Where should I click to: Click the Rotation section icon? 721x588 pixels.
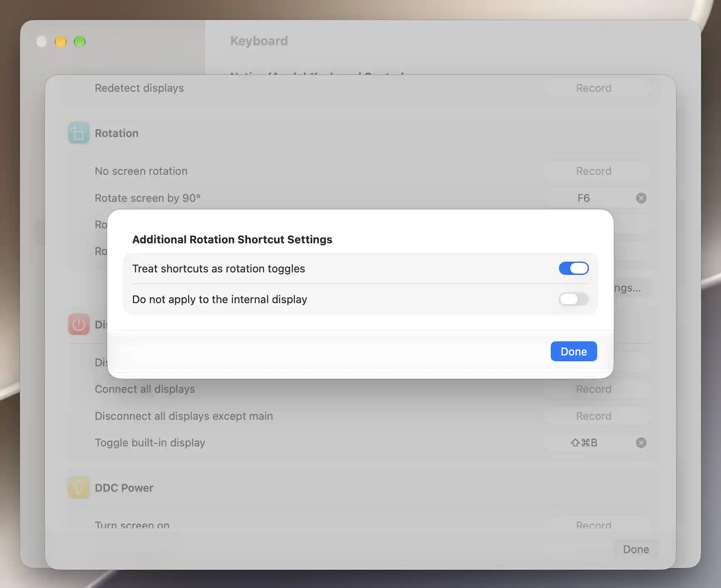78,133
